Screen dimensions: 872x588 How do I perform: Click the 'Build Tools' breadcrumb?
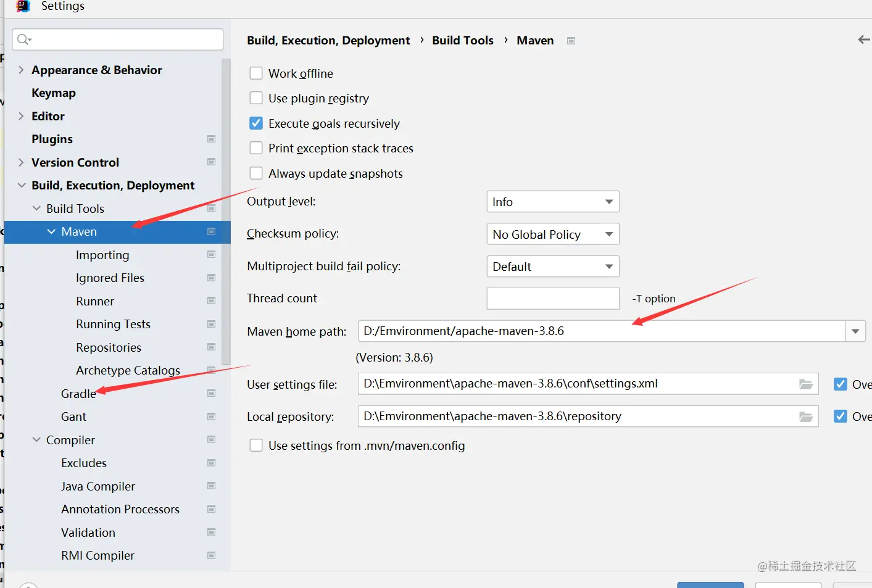tap(463, 40)
